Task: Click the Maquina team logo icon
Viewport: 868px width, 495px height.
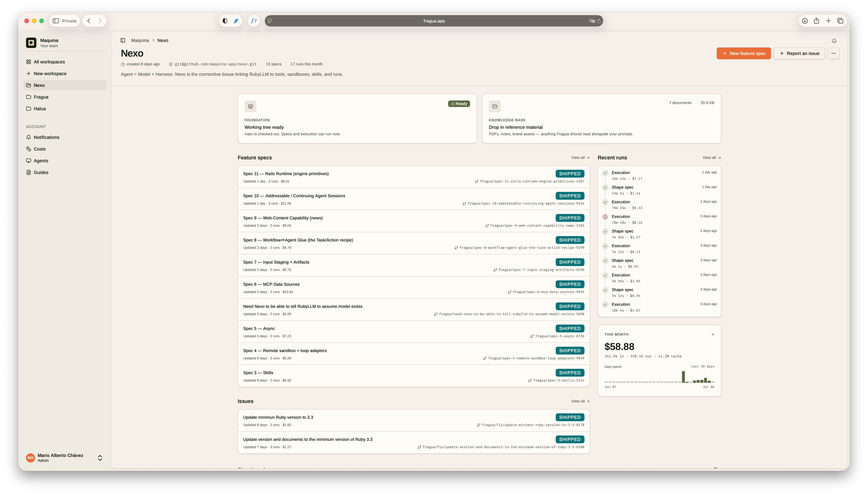Action: tap(31, 42)
